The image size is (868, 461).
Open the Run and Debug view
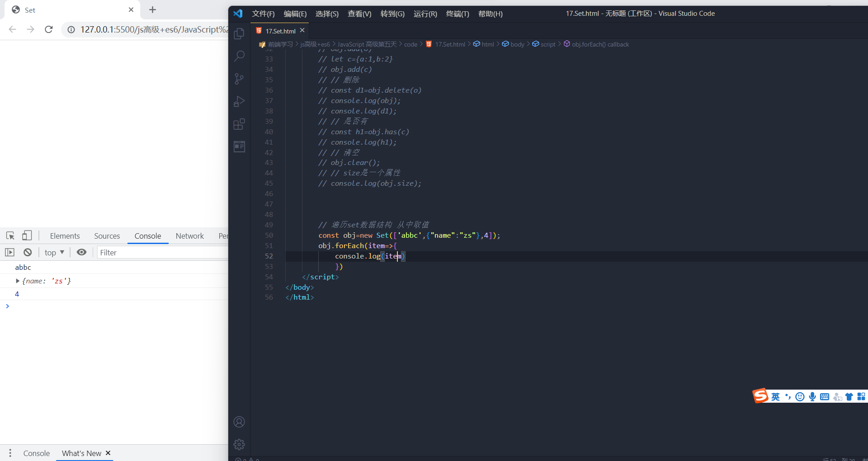(239, 101)
